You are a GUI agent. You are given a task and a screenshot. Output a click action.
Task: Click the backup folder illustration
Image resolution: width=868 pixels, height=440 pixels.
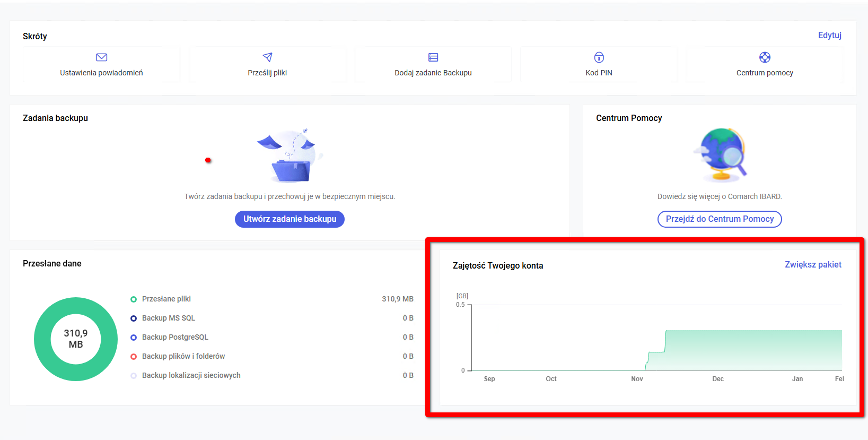pos(290,156)
